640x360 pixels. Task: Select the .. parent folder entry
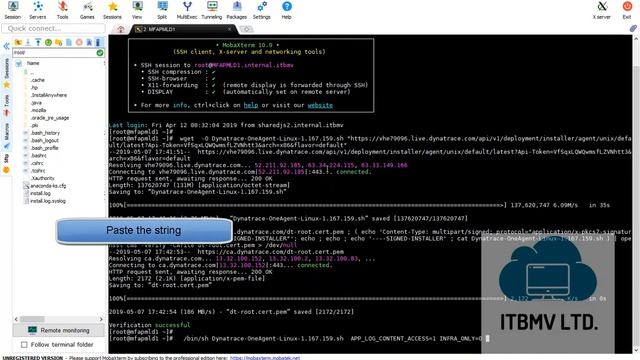click(32, 72)
